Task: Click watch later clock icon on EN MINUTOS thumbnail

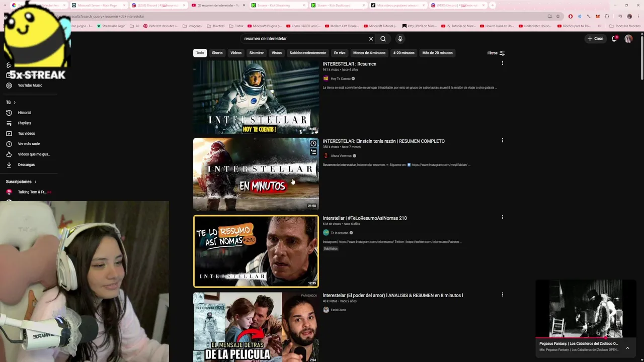Action: (313, 144)
